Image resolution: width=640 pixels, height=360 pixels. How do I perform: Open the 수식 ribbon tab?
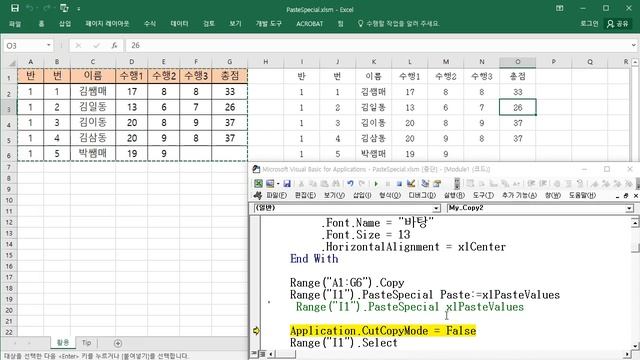150,24
